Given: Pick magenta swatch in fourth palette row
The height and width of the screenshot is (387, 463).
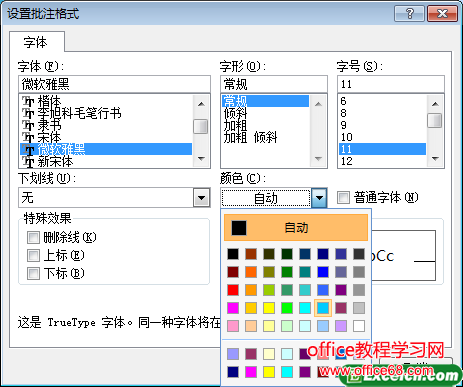Looking at the screenshot, I should [233, 308].
